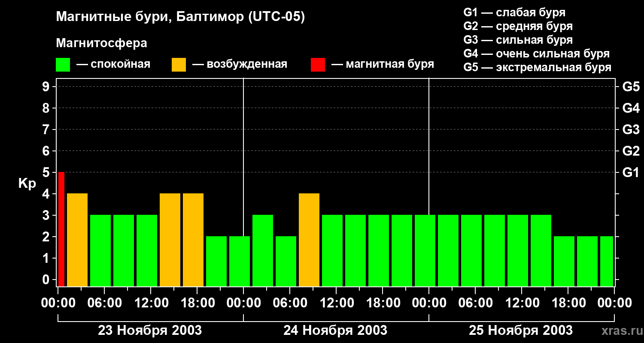This screenshot has width=644, height=343.
Task: Click the Kp value 0 on the left axis
Action: click(x=46, y=280)
